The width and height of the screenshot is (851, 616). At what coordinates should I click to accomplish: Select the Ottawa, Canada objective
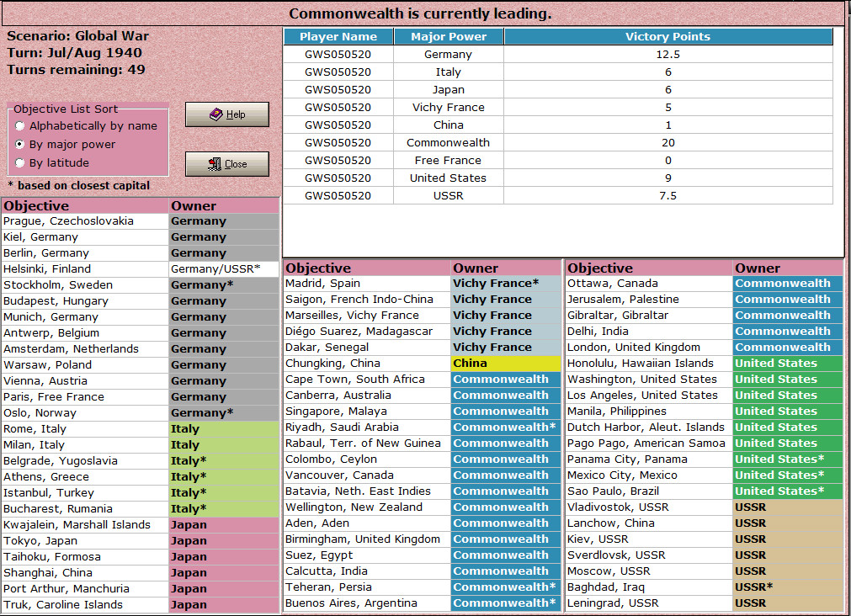(649, 284)
